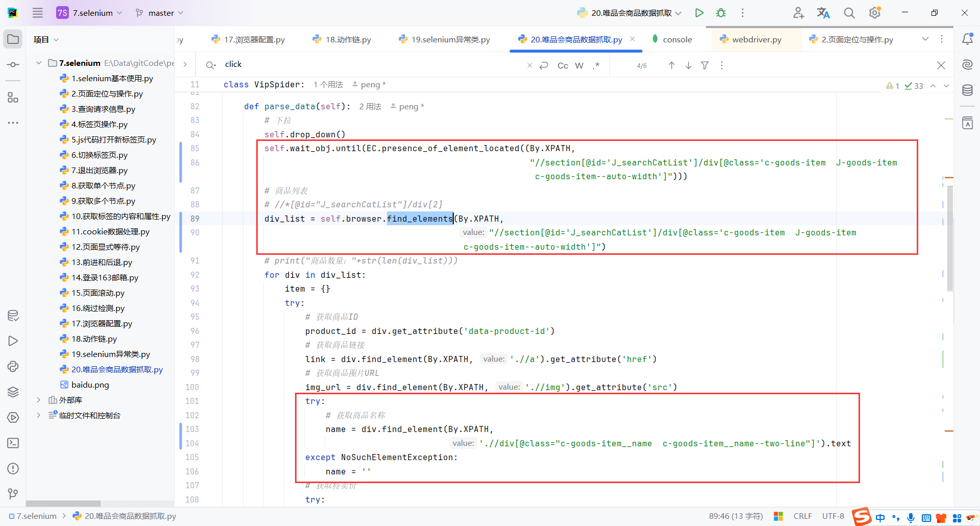Open more run actions menu
980x526 pixels.
pos(743,13)
